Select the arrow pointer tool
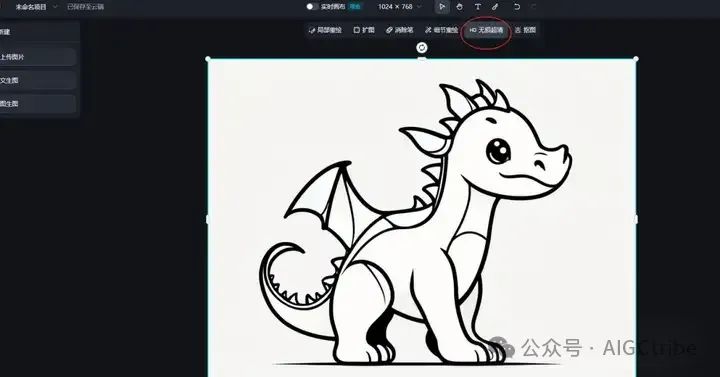The height and width of the screenshot is (377, 720). point(442,7)
